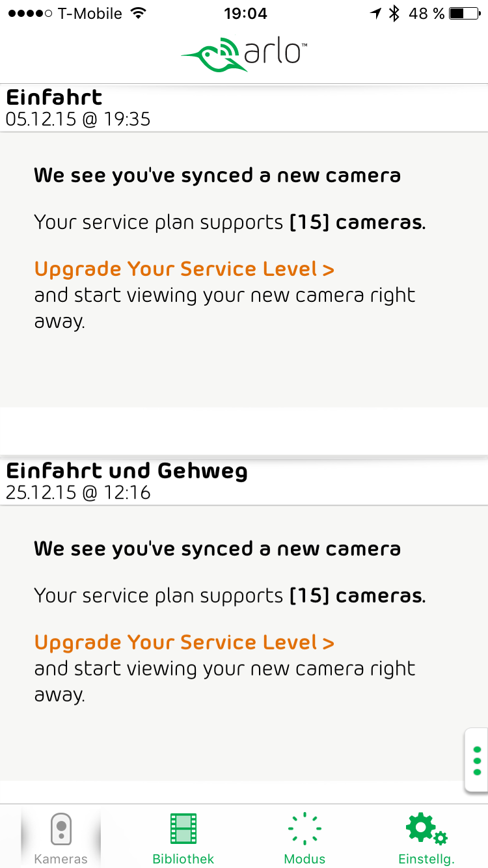The image size is (488, 868).
Task: Open the three green dots side handle
Action: coord(477,760)
